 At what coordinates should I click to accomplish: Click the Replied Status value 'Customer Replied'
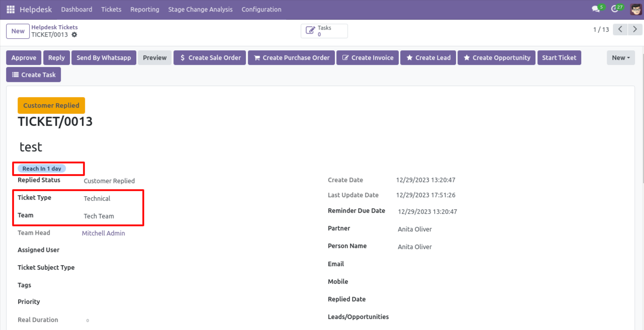point(109,181)
